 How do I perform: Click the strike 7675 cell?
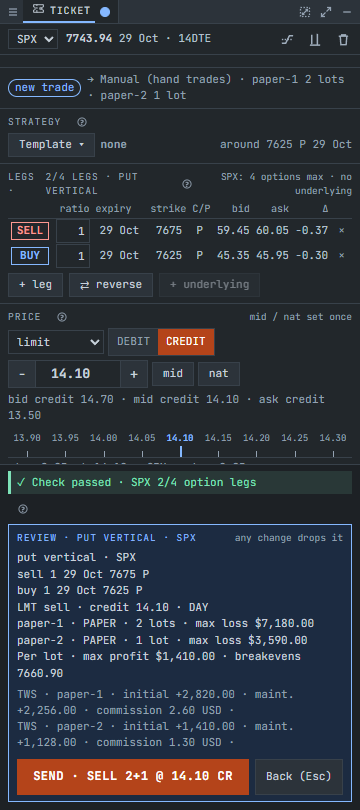click(x=169, y=230)
